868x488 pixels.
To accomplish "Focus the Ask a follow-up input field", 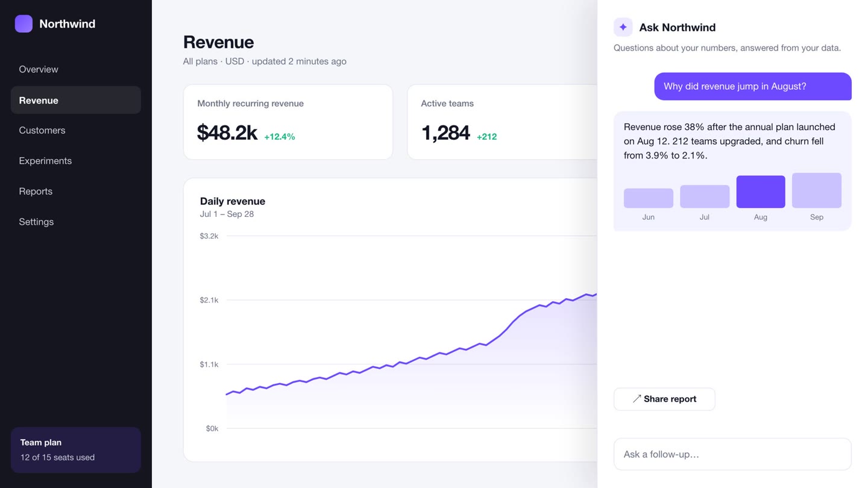I will tap(732, 454).
